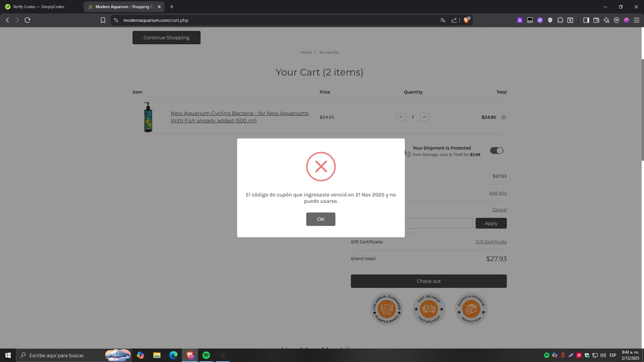This screenshot has width=644, height=362.
Task: Click the coupon code input field
Action: tap(438, 223)
